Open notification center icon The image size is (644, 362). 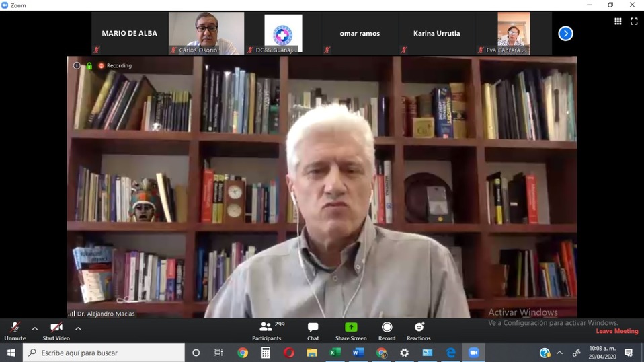(629, 353)
